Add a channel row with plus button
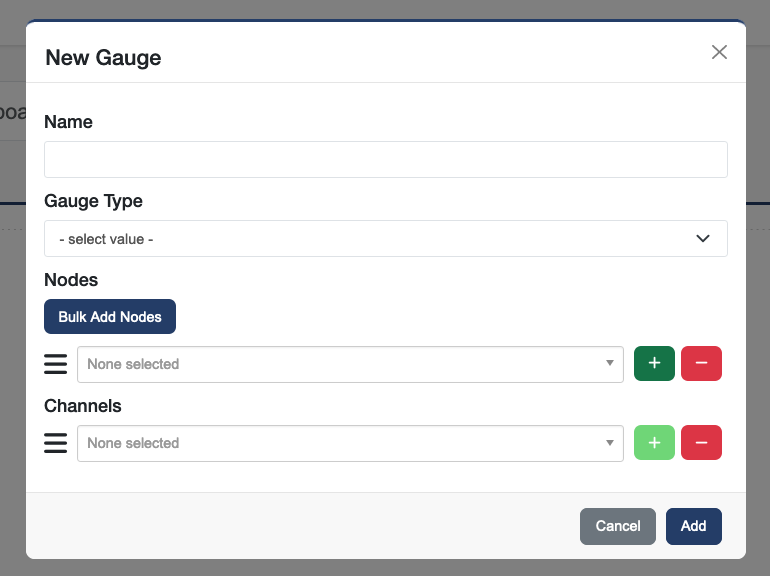Viewport: 770px width, 576px height. click(654, 443)
